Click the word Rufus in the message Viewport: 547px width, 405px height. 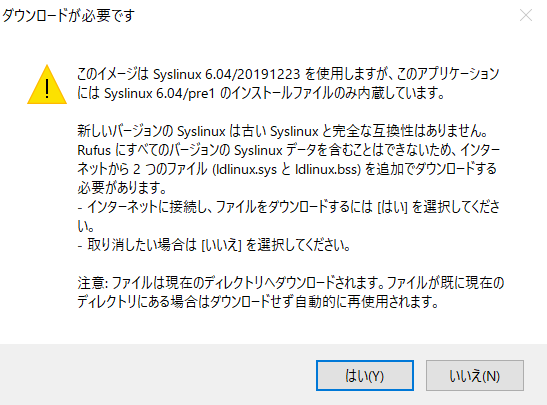pos(94,150)
